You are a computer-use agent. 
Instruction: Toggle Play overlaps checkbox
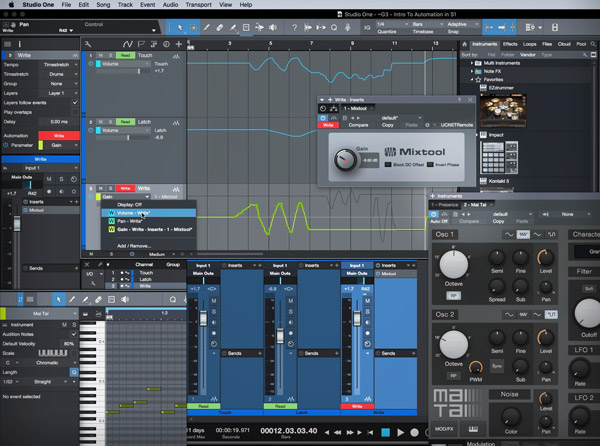(x=75, y=112)
